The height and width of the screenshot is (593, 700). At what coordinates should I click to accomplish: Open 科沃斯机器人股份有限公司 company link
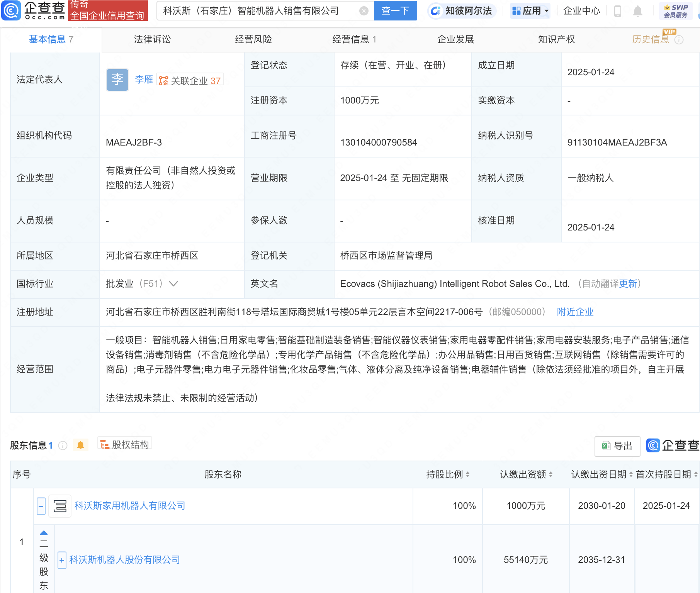tap(125, 560)
